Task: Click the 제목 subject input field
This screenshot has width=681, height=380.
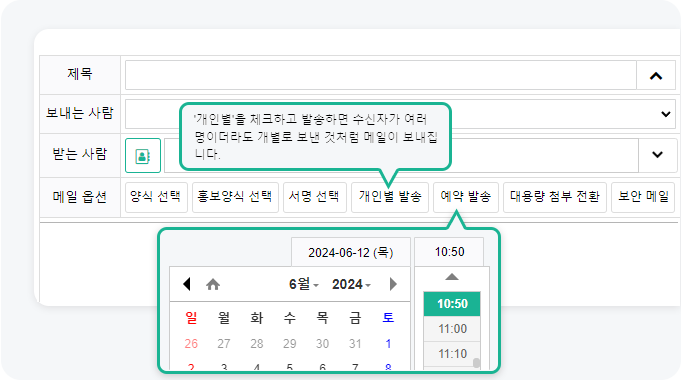Action: point(381,75)
